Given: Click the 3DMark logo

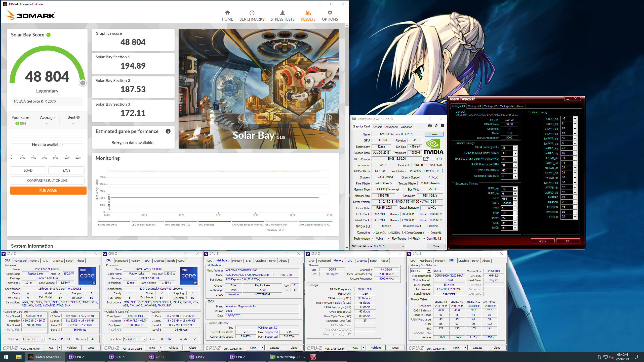Looking at the screenshot, I should tap(30, 15).
